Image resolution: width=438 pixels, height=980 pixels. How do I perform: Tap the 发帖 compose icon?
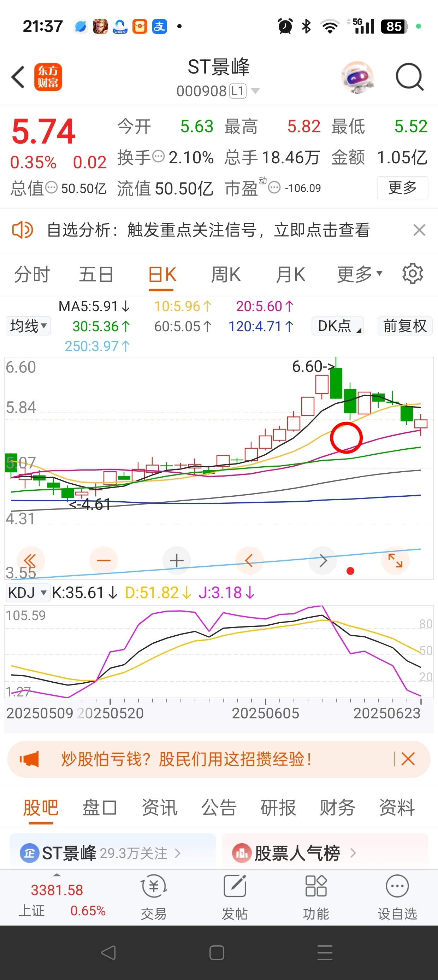coord(235,887)
